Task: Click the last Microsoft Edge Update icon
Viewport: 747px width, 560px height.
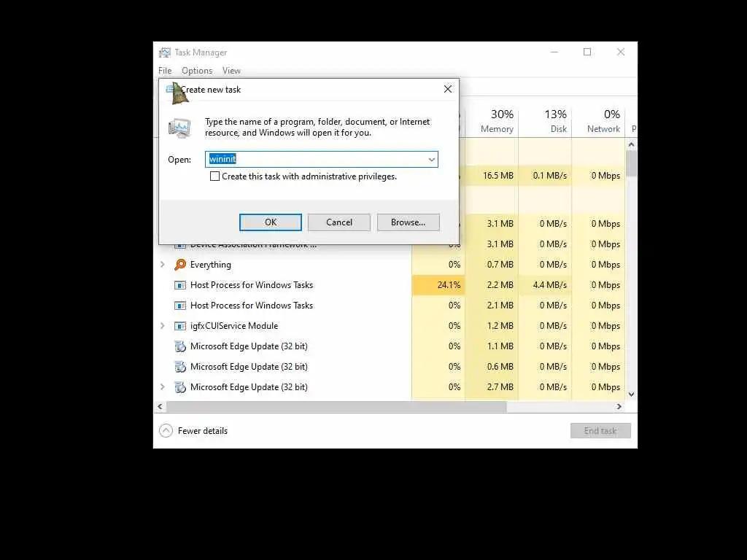Action: point(180,387)
